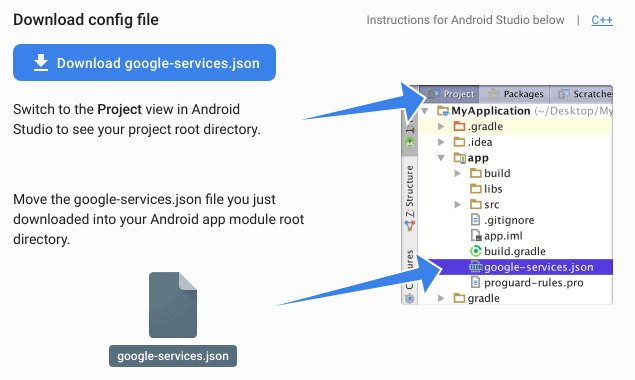
Task: Click the MyApplication project folder icon
Action: (443, 111)
